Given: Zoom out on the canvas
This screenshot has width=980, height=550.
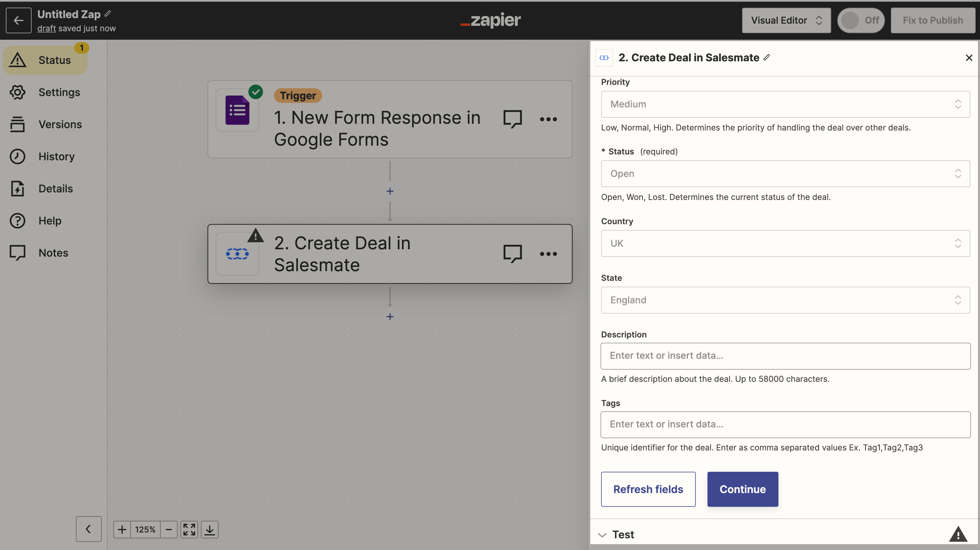Looking at the screenshot, I should point(169,530).
